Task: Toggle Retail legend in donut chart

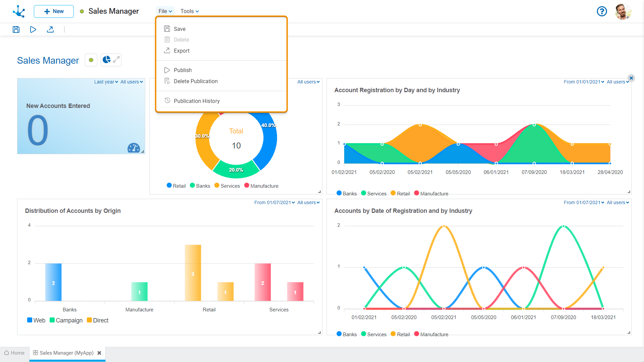Action: click(176, 186)
